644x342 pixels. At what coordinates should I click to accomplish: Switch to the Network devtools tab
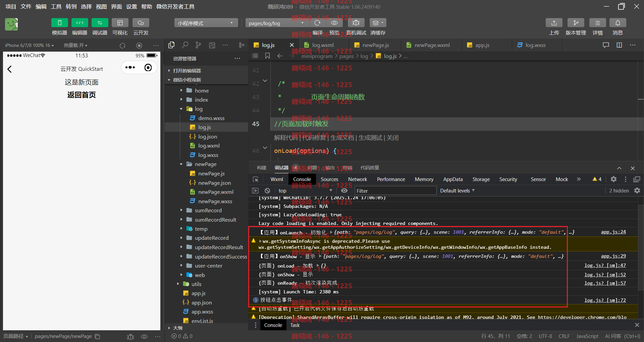pyautogui.click(x=358, y=179)
